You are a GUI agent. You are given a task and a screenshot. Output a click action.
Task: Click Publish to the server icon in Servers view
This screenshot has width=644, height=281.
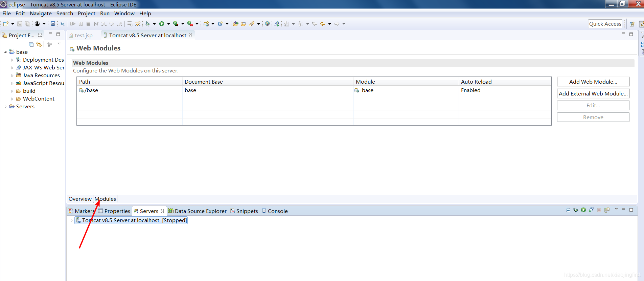(607, 210)
